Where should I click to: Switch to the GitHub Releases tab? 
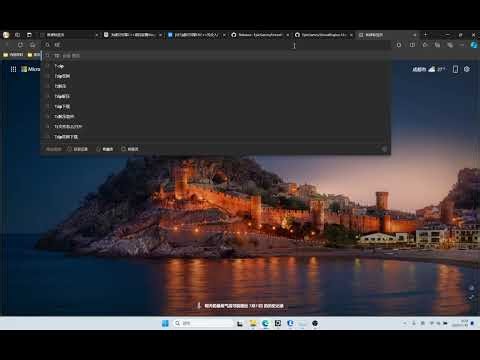click(x=260, y=35)
